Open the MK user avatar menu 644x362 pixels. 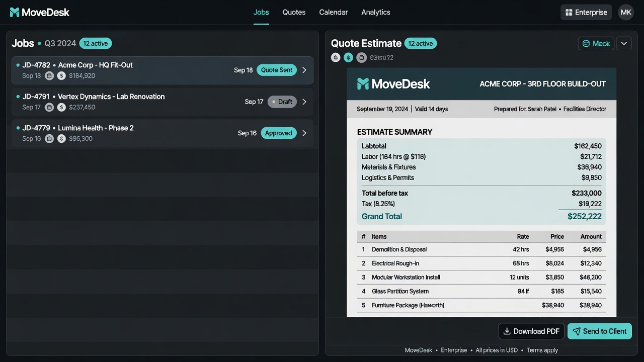point(626,12)
